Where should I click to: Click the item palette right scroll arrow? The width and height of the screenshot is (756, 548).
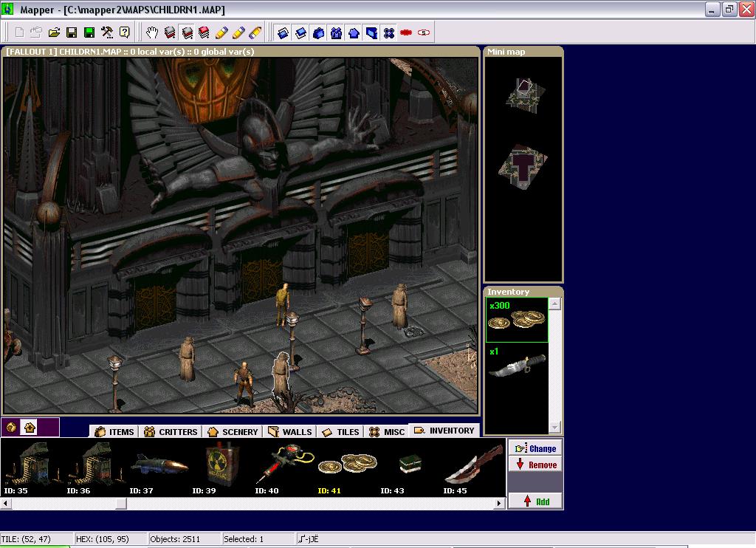(500, 503)
